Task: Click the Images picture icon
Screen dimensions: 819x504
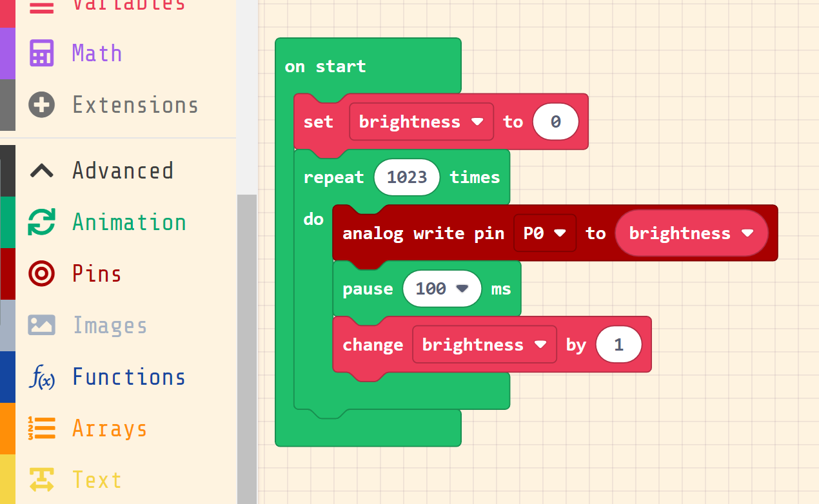Action: [41, 325]
